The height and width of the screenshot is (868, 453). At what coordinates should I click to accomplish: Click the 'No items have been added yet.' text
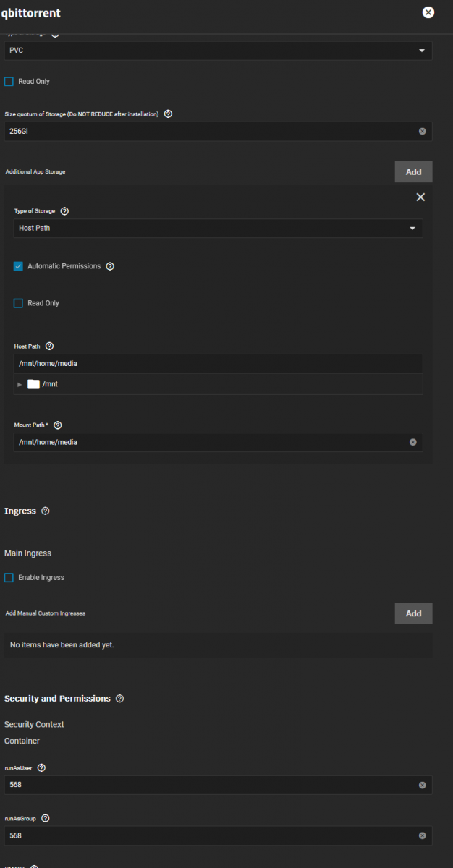62,644
